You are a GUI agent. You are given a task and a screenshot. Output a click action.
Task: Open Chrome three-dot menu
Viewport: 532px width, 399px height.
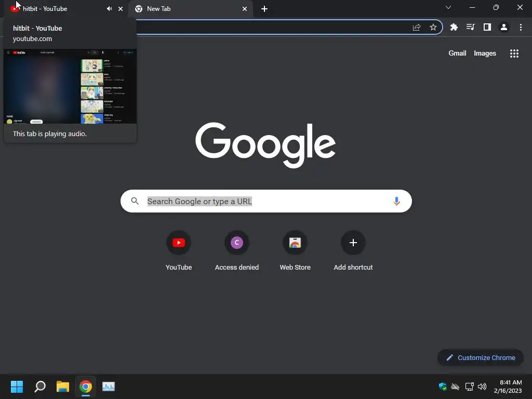[521, 27]
